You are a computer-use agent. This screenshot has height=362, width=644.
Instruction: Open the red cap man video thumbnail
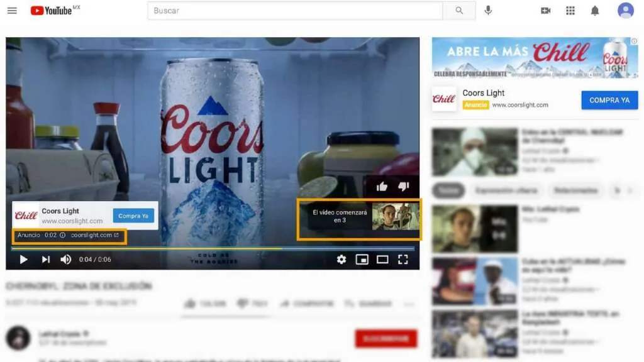475,282
